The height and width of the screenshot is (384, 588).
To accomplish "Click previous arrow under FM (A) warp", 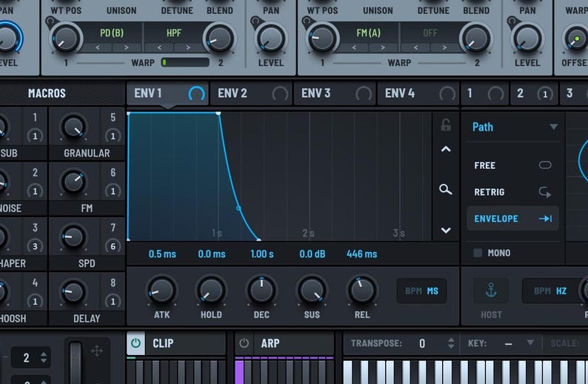I will [354, 47].
